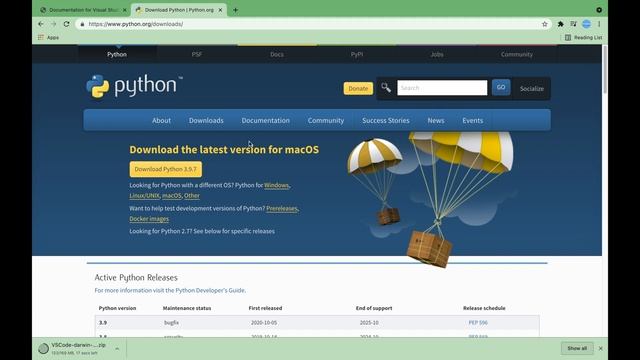This screenshot has width=640, height=360.
Task: Open the Success Stories navigation menu
Action: [x=386, y=120]
